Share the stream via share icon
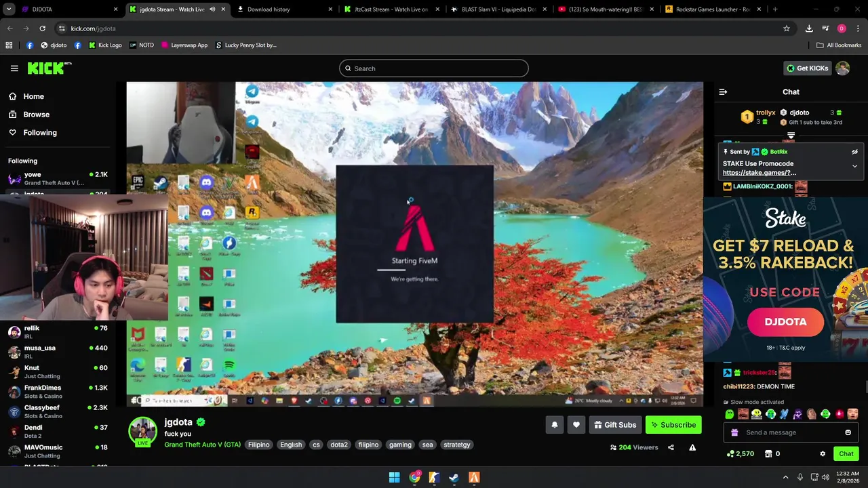 coord(671,447)
